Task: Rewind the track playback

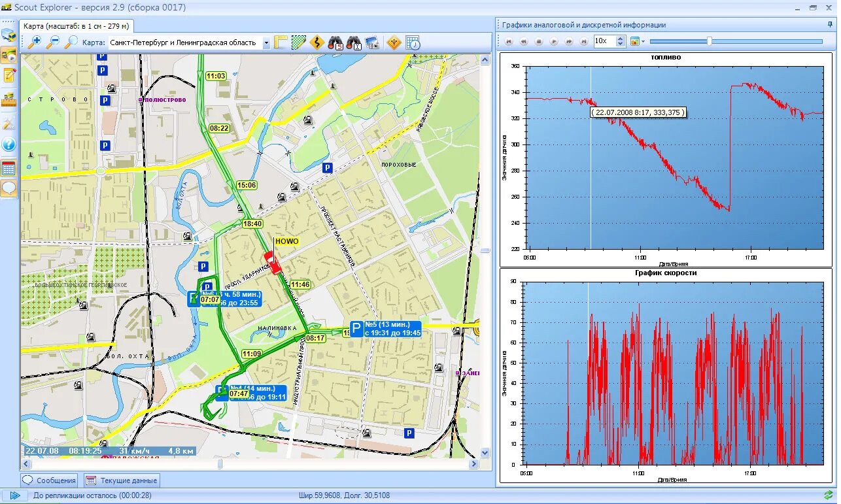Action: (524, 41)
